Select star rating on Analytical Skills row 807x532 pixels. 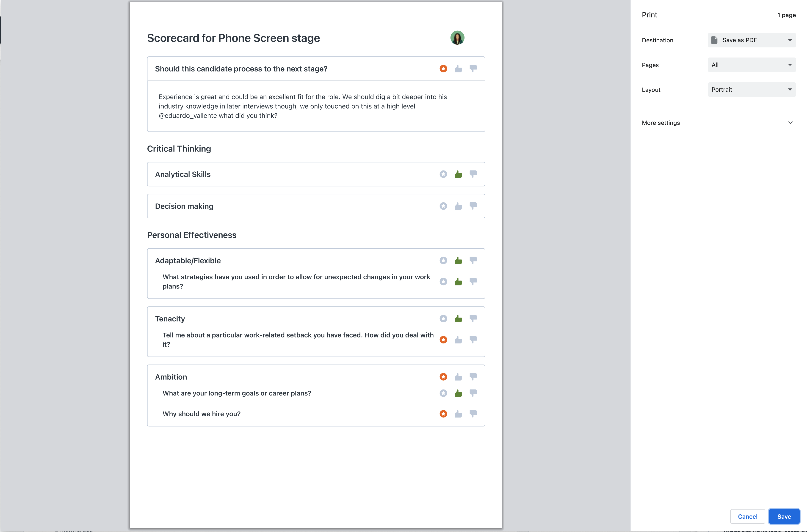pos(443,174)
